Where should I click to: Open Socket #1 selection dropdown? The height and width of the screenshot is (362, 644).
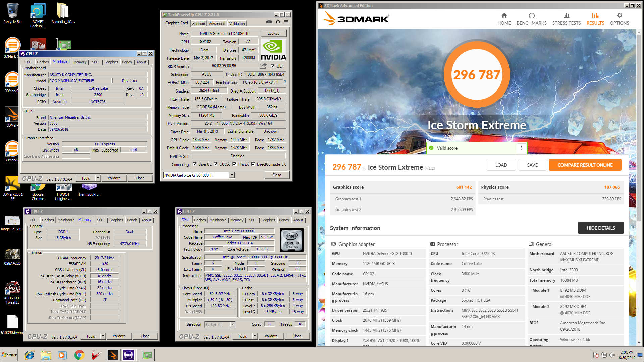(x=232, y=324)
